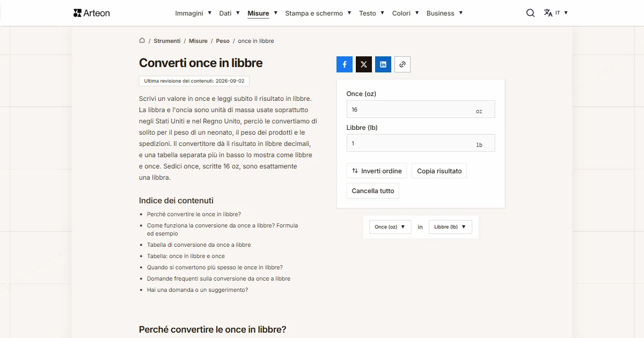This screenshot has height=338, width=644.
Task: Focus the Libbre (lb) input field
Action: (421, 143)
